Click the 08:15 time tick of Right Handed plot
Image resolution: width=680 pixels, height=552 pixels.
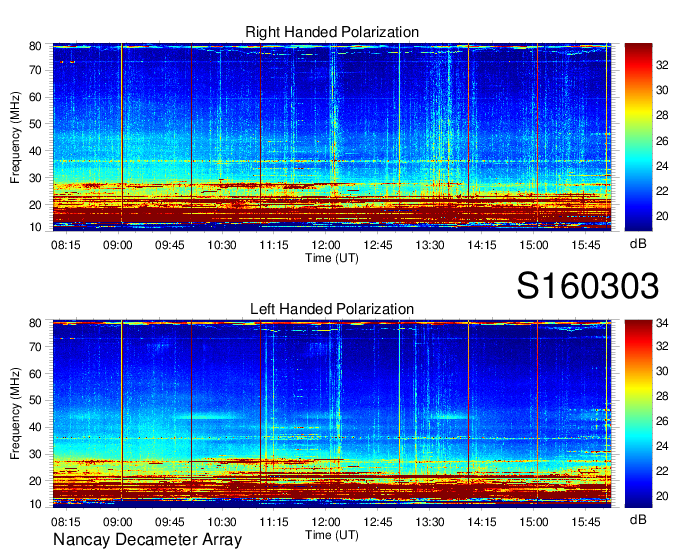pos(66,245)
